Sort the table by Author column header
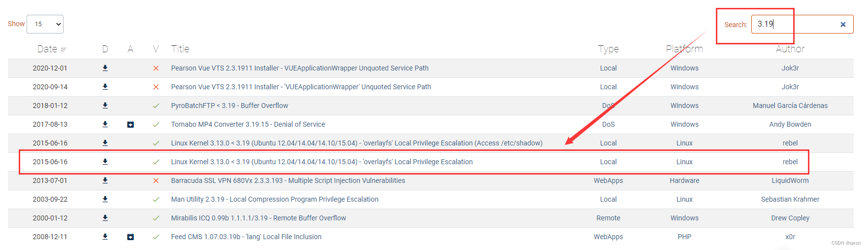The image size is (868, 250). pos(790,49)
